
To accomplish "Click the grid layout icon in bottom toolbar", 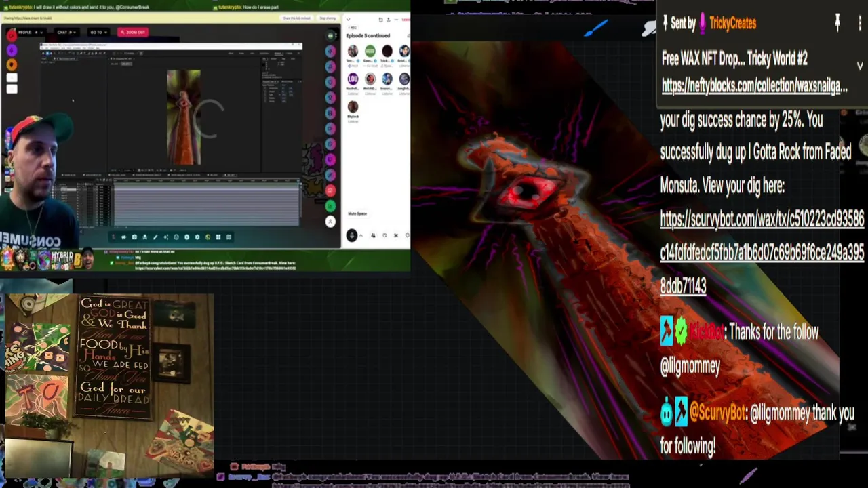I will (218, 237).
